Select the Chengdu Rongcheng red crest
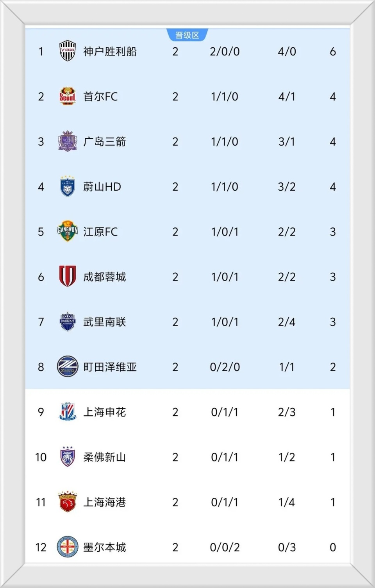Screen dimensions: 375x588 tap(67, 277)
